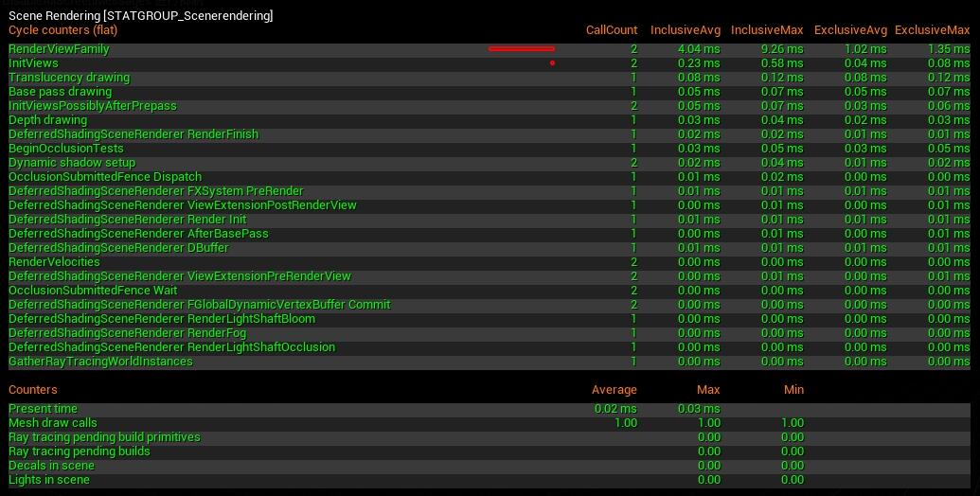
Task: Click the Translucency drawing row
Action: (x=490, y=78)
